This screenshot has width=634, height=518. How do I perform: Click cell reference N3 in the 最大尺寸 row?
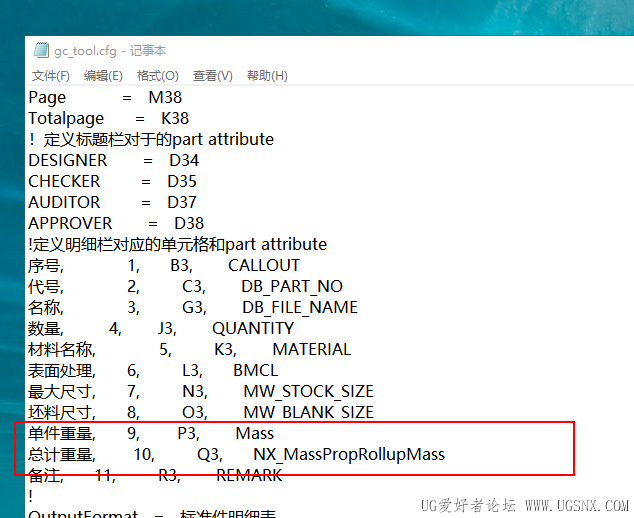[x=193, y=392]
